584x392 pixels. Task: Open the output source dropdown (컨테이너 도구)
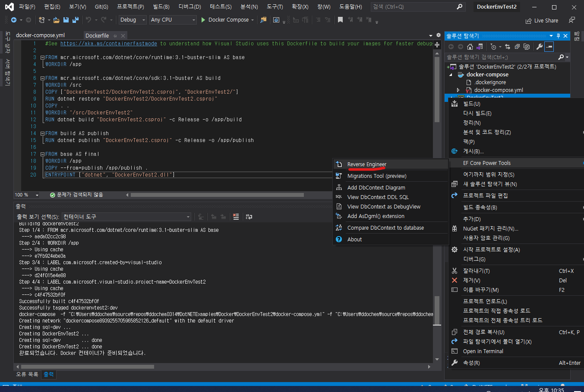[126, 217]
